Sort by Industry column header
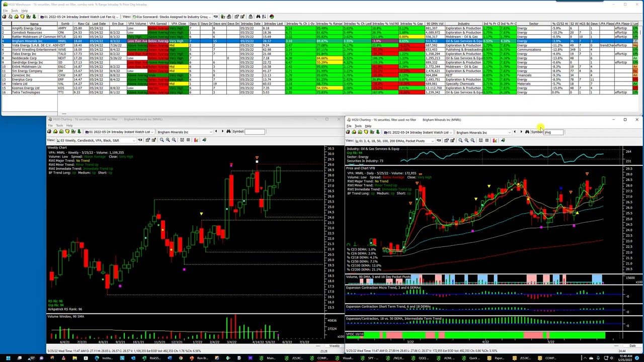Viewport: 644px width, 362px height. [463, 24]
